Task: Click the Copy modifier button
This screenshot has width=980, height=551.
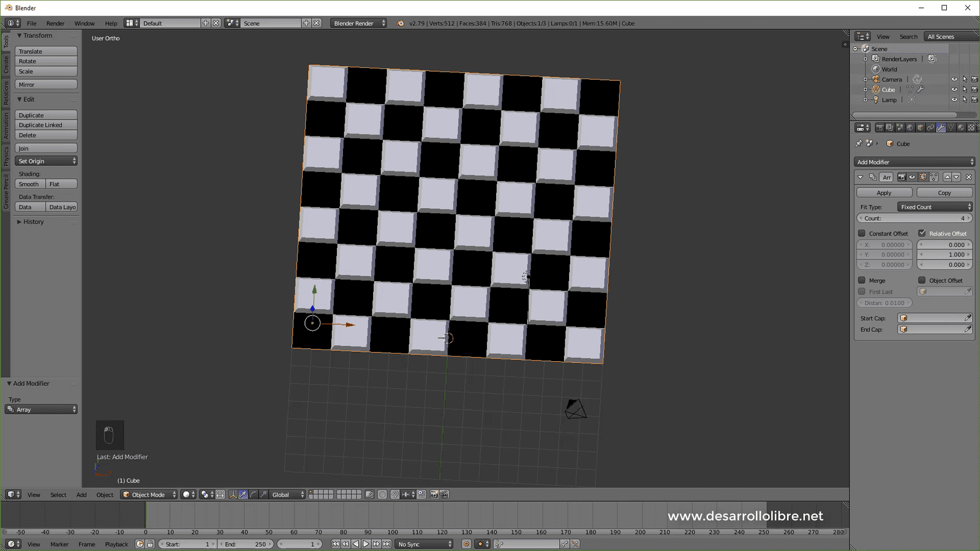Action: pyautogui.click(x=944, y=192)
